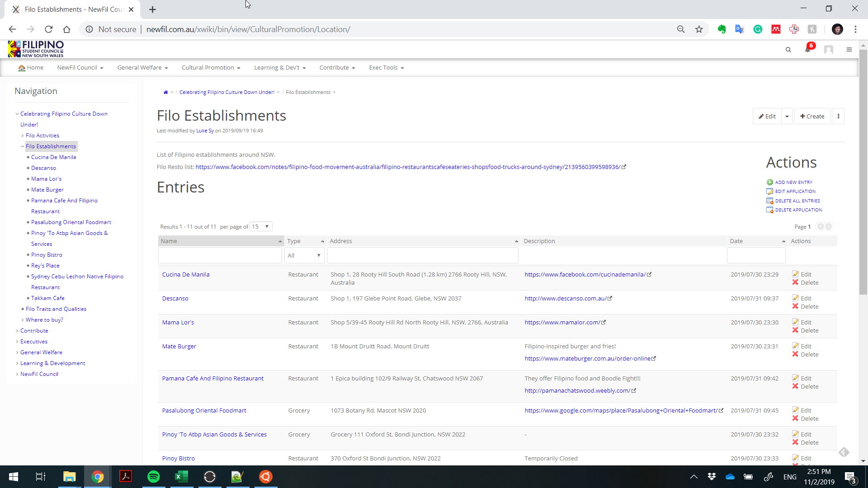
Task: Bookmark this page with the star icon
Action: point(699,29)
